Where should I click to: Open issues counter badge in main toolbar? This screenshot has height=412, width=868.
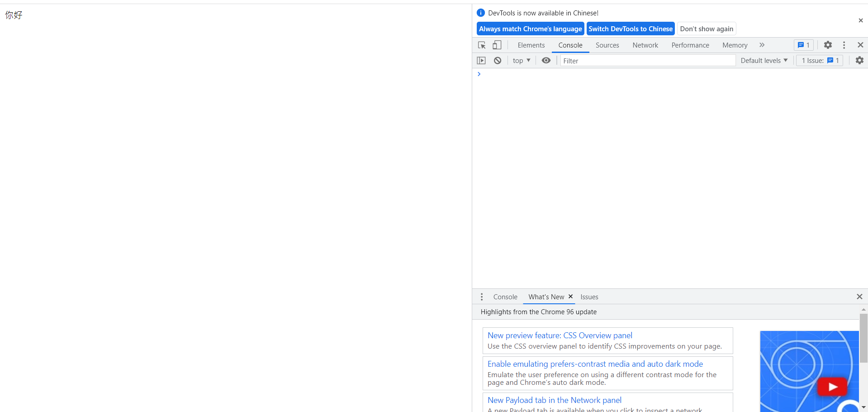804,45
